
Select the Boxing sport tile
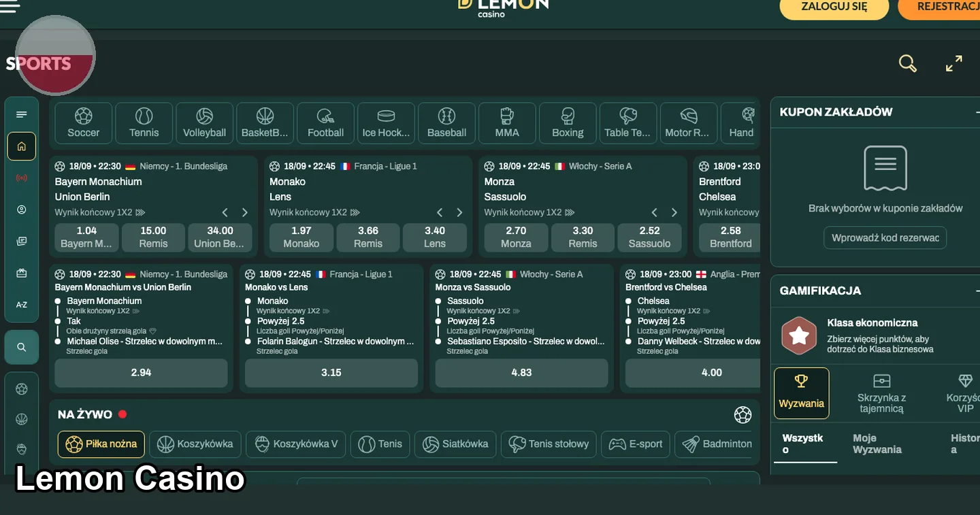click(568, 123)
